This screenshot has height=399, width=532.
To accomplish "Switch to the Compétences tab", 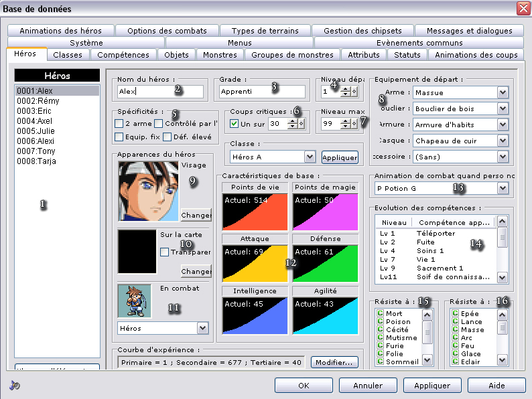I will [x=123, y=55].
